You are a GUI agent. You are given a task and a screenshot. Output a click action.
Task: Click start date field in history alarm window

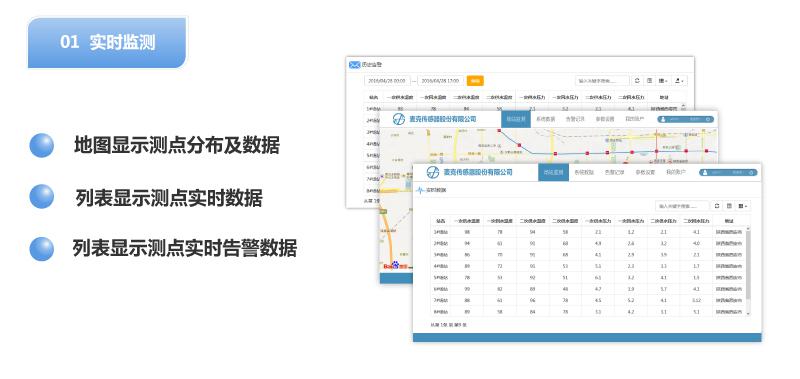pos(387,81)
